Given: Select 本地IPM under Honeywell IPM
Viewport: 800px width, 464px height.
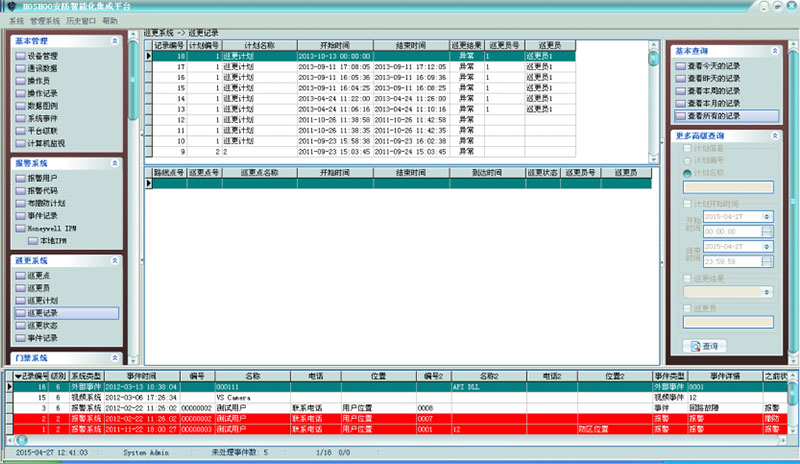Looking at the screenshot, I should (x=51, y=241).
